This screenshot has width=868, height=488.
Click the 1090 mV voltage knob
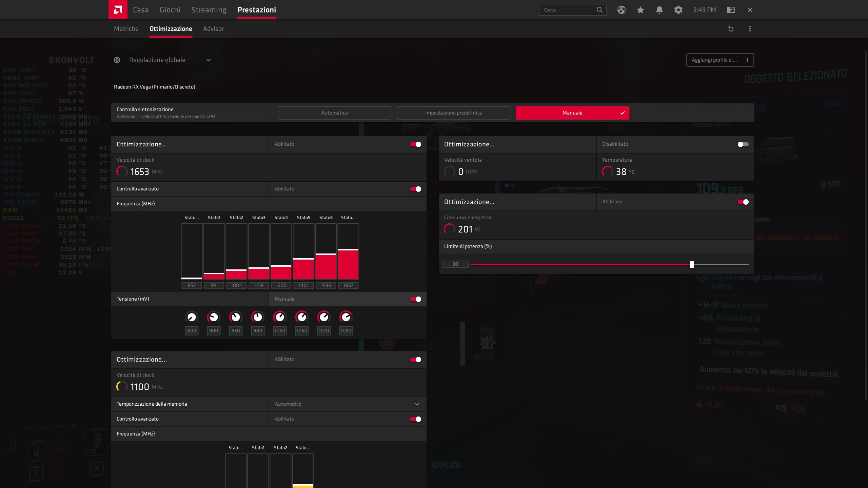[x=346, y=317]
